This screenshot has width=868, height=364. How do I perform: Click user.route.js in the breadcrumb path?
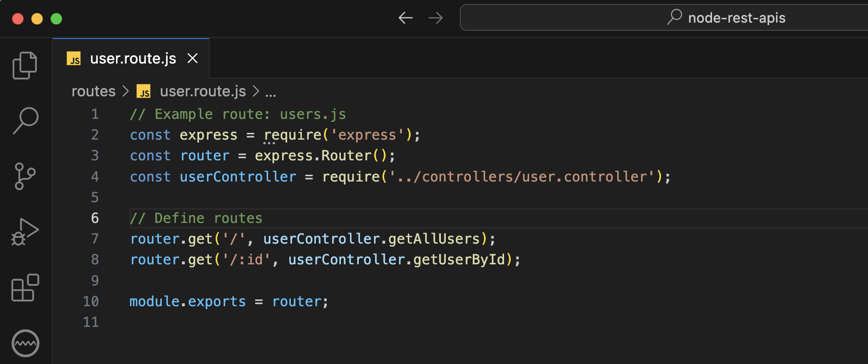coord(203,91)
